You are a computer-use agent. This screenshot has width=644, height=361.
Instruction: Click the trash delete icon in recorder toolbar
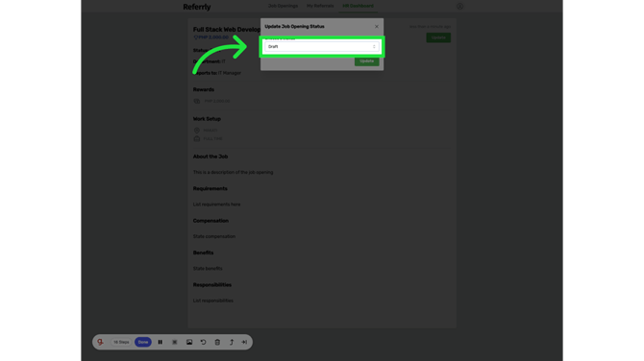217,342
